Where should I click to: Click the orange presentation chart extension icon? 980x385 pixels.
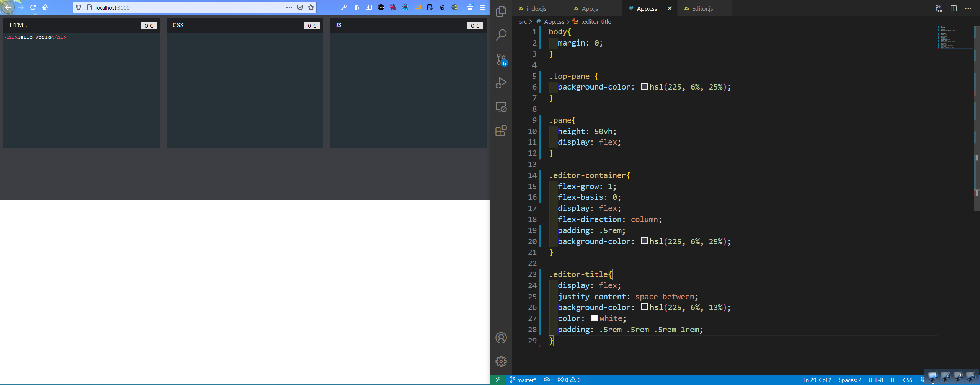coord(418,7)
